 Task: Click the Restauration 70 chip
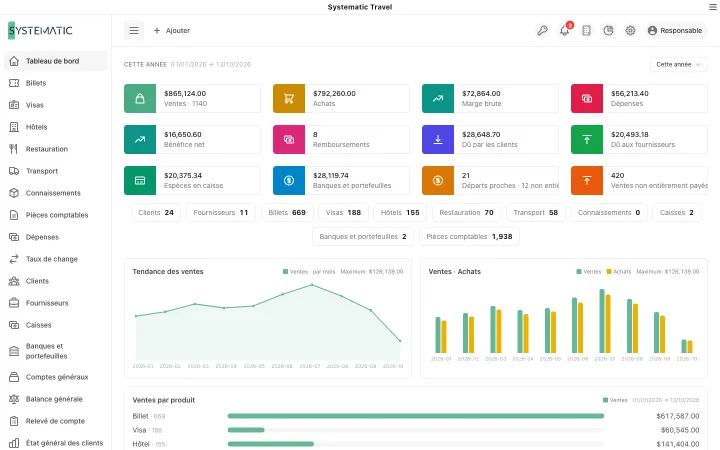[x=467, y=213]
